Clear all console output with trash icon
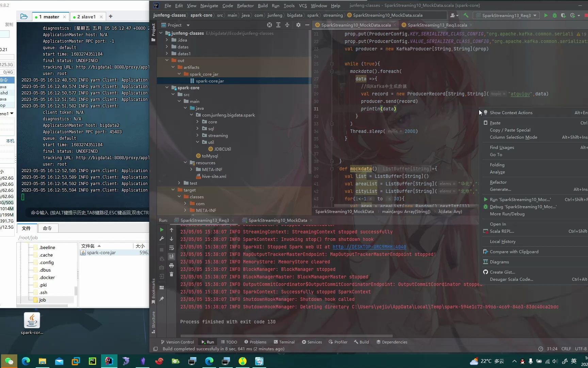Screen dimensions: 588x368 click(x=171, y=274)
